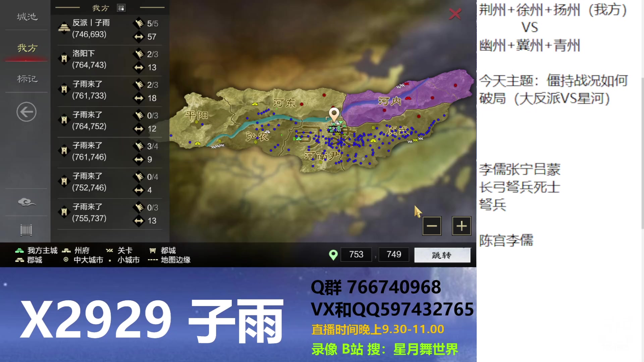Click the fort icon beside 洛阳下
The image size is (644, 362).
pyautogui.click(x=64, y=58)
